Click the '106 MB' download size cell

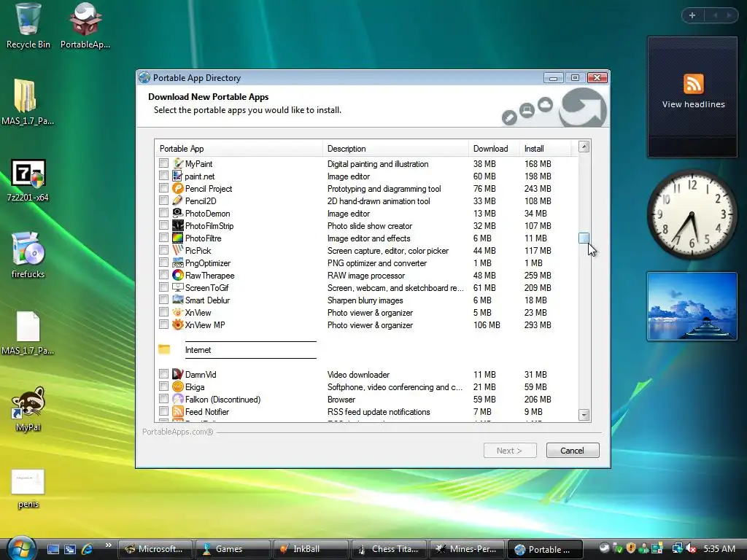(487, 324)
